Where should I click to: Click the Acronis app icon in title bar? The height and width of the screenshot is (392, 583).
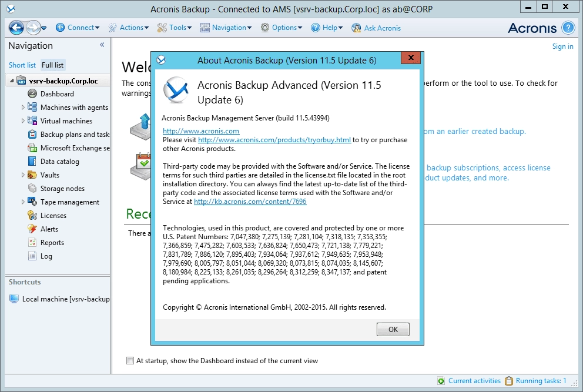11,9
